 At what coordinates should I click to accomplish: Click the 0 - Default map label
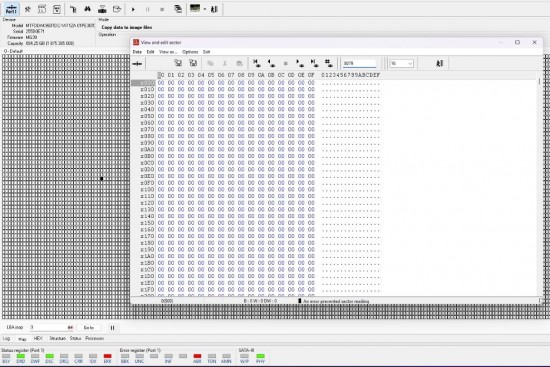click(13, 51)
